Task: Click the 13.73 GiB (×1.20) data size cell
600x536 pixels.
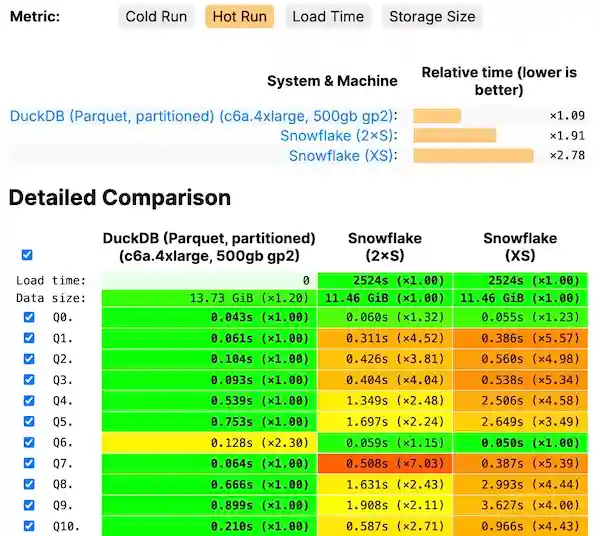Action: [209, 298]
